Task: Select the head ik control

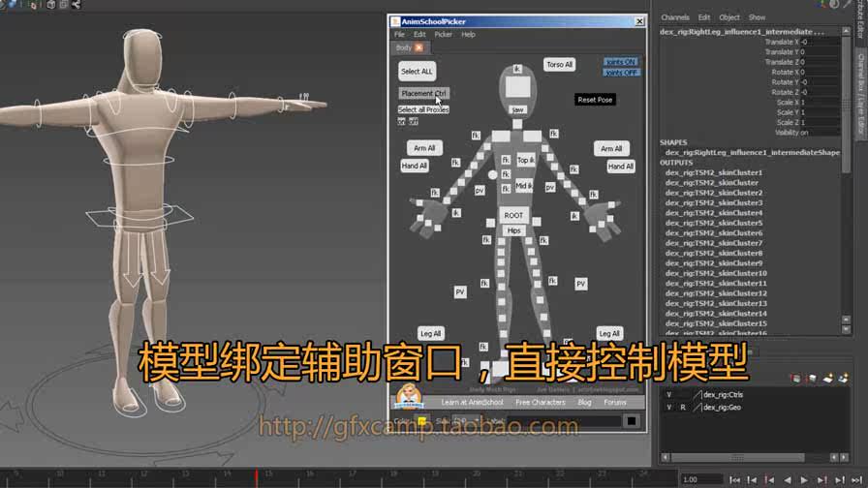Action: point(517,69)
